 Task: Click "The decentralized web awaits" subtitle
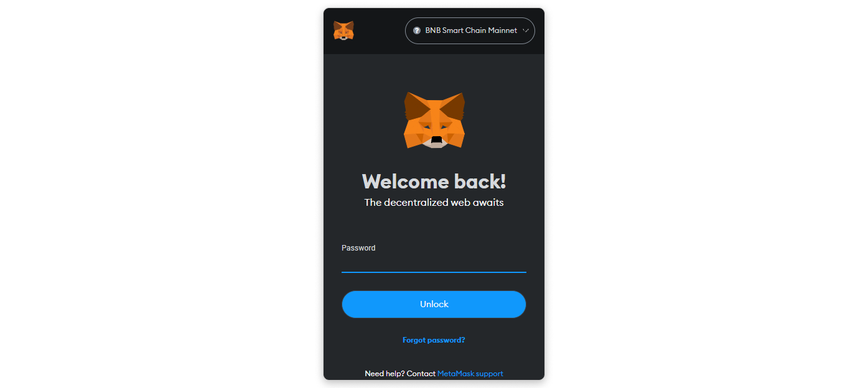tap(434, 202)
